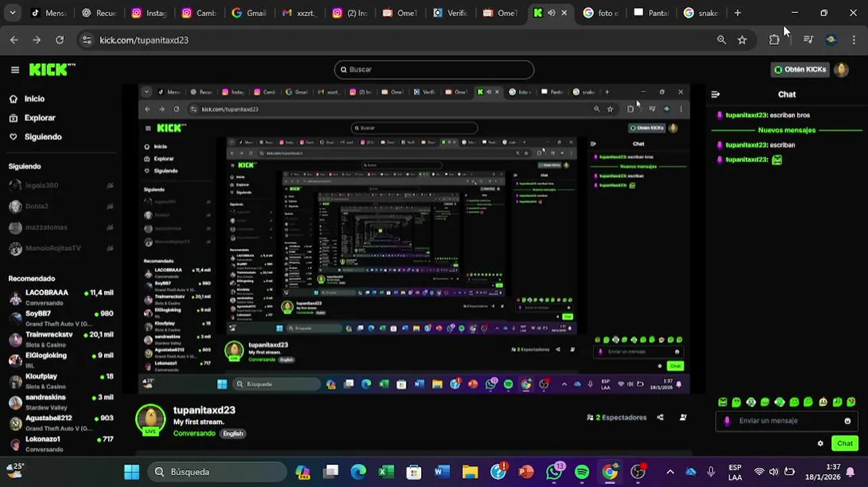Collapse the chat panel with arrow icon
The width and height of the screenshot is (868, 487).
[716, 95]
